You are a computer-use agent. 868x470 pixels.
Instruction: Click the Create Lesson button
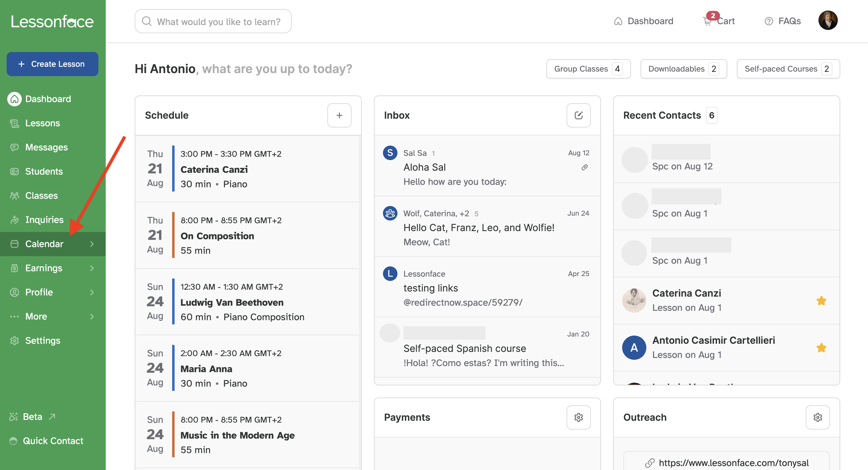pyautogui.click(x=52, y=64)
